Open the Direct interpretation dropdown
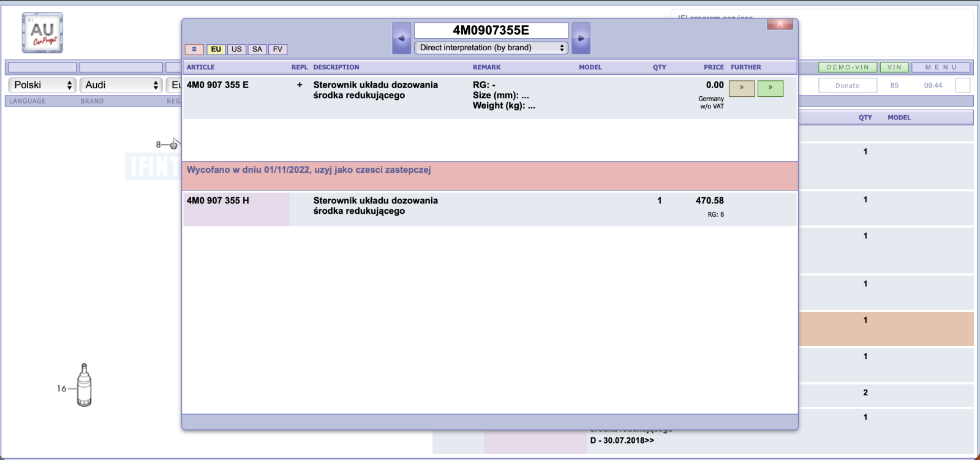The height and width of the screenshot is (460, 980). pyautogui.click(x=491, y=48)
